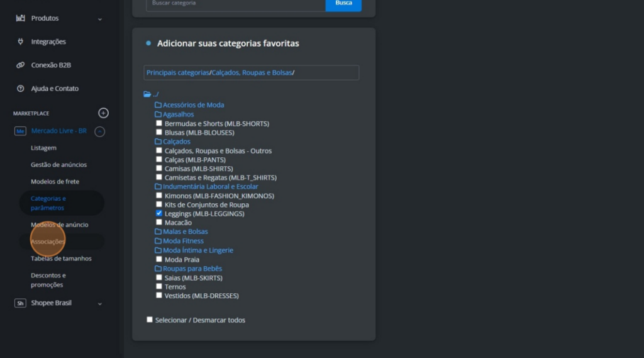
Task: Toggle Selecionar / Desmarcar todos checkbox
Action: [x=150, y=320]
